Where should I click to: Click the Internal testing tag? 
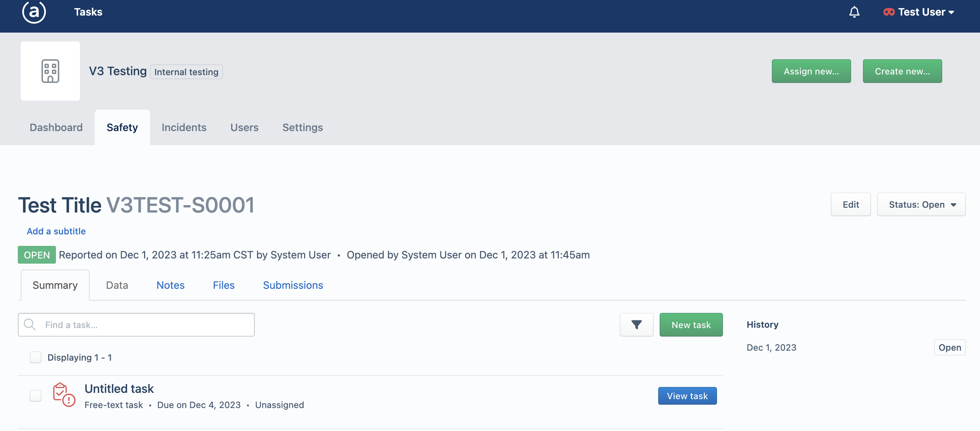(x=186, y=72)
